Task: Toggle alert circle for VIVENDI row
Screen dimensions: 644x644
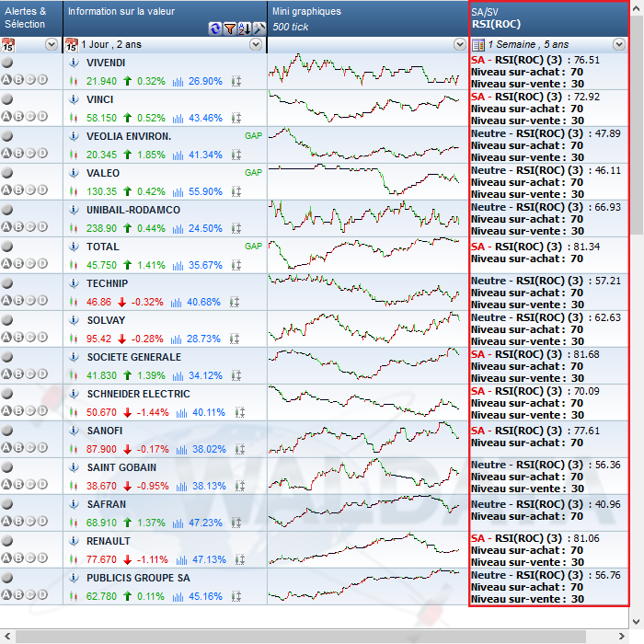Action: click(x=7, y=63)
